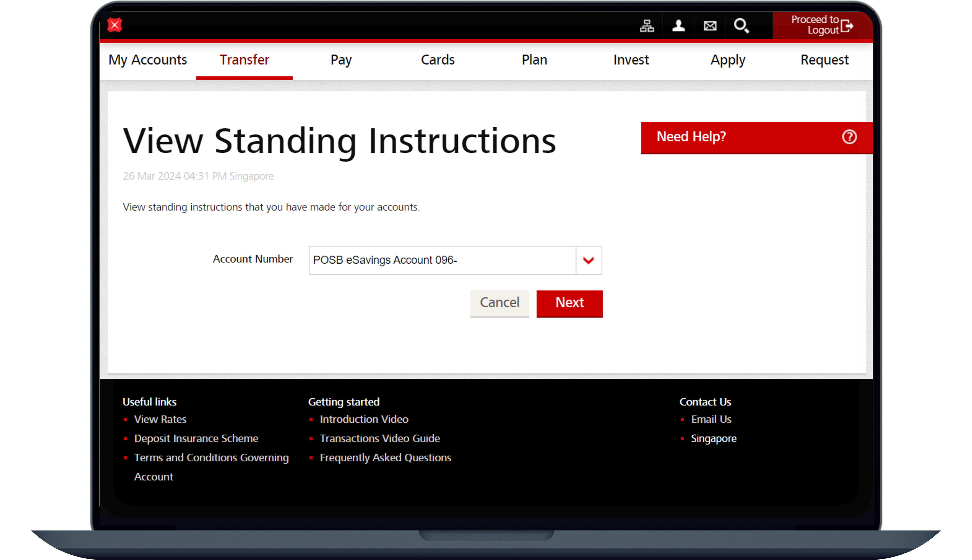Click the Getting started heading
972x560 pixels.
[x=344, y=402]
